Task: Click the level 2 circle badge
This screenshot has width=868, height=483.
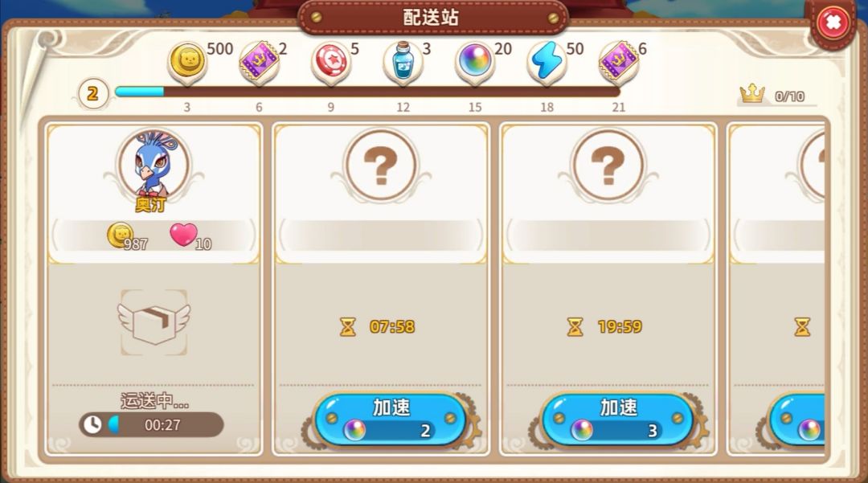Action: (x=92, y=93)
